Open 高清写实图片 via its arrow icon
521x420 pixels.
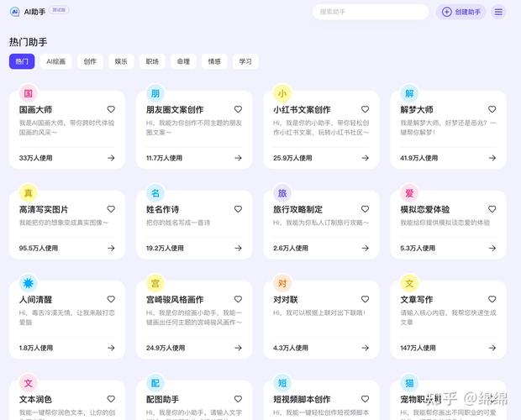(111, 249)
